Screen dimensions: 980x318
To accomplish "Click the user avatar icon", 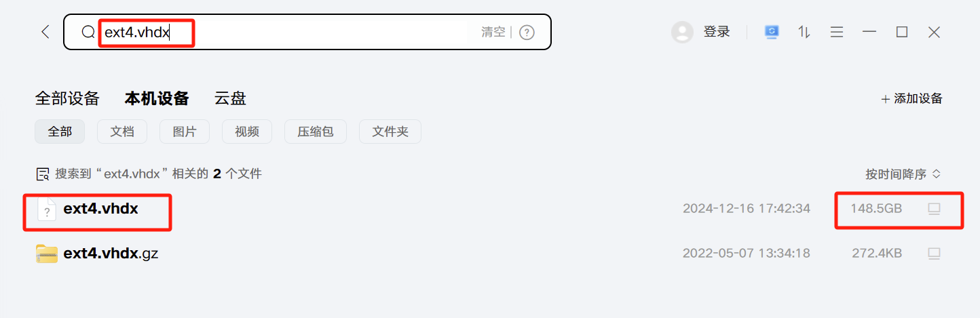I will (682, 32).
